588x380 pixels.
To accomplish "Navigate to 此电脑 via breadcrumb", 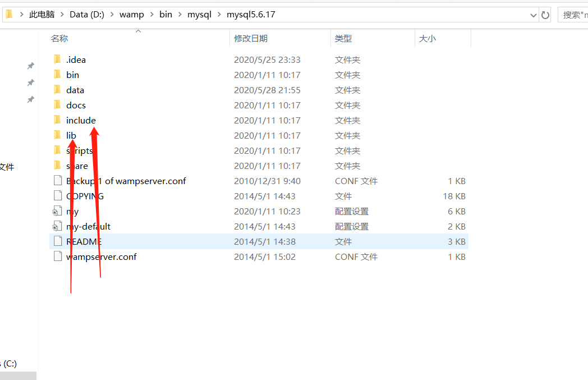I will (x=42, y=15).
